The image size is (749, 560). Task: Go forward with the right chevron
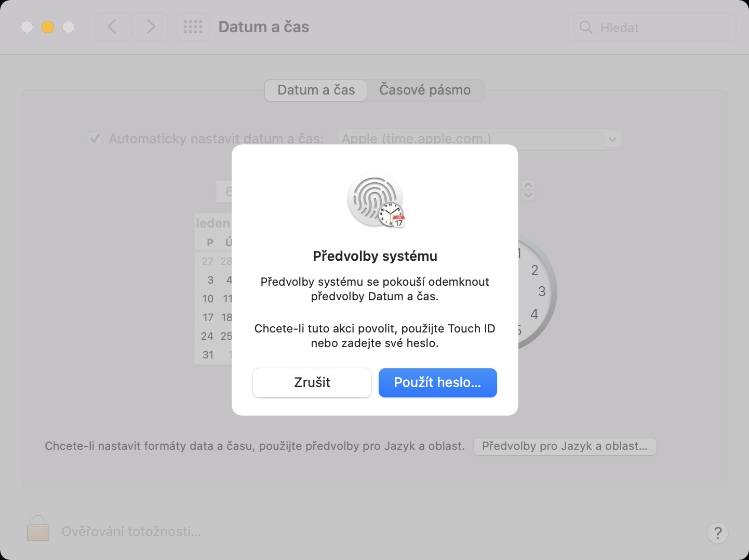point(151,27)
